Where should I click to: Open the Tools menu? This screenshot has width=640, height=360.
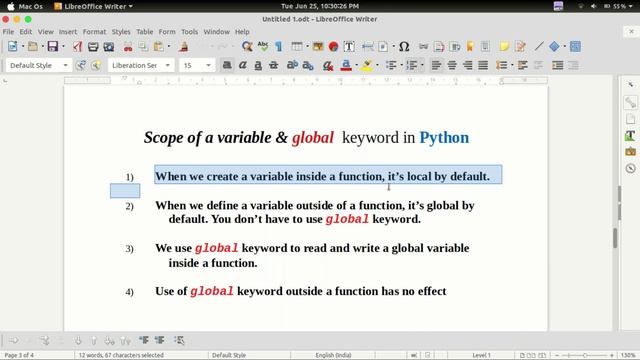coord(189,31)
